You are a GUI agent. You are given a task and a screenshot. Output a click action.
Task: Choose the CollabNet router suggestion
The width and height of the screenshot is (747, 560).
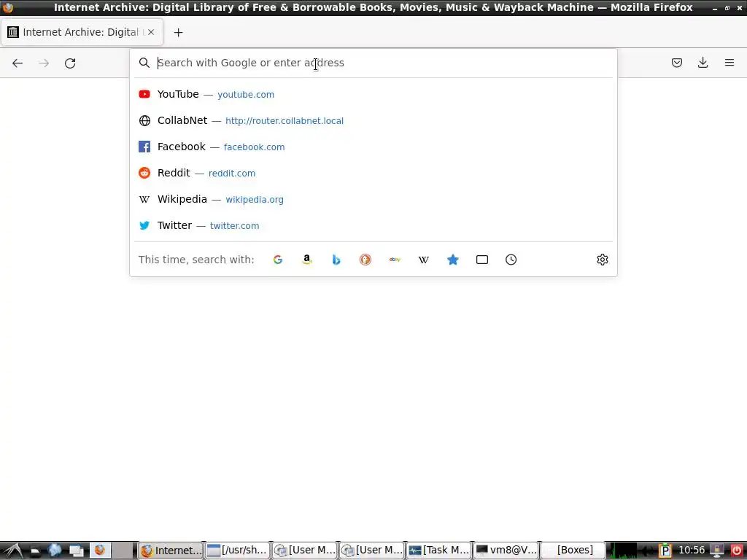tap(373, 120)
